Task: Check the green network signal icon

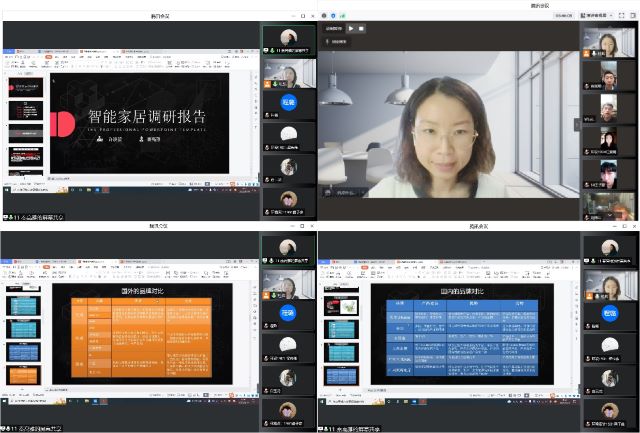Action: 343,16
